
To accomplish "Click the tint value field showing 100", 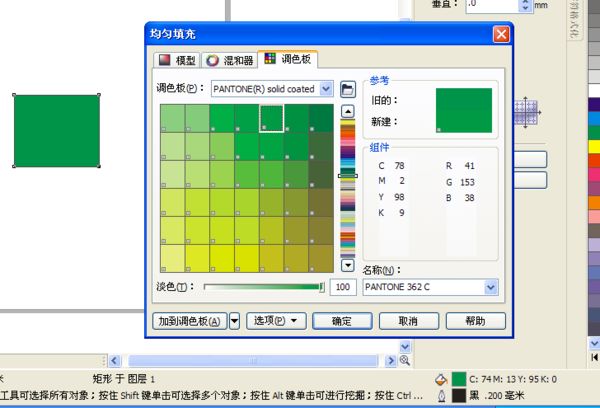I will tap(343, 287).
